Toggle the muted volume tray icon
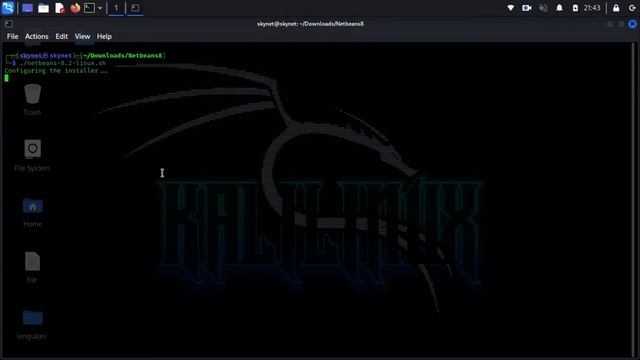This screenshot has height=360, width=640. pos(543,8)
